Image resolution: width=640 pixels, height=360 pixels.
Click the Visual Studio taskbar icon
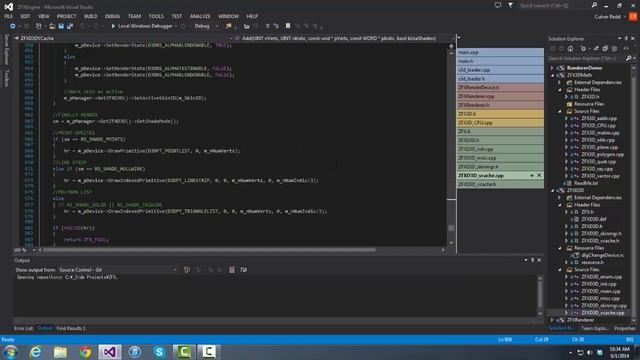[x=110, y=352]
